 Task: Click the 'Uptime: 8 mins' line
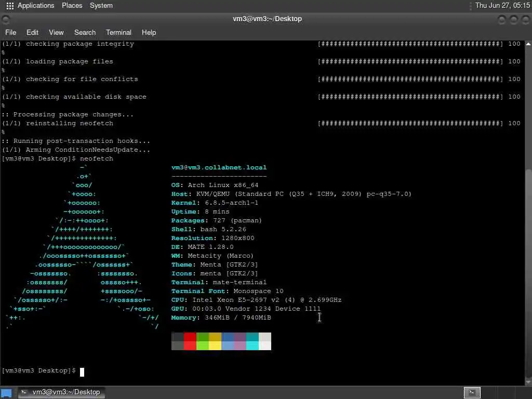coord(200,212)
